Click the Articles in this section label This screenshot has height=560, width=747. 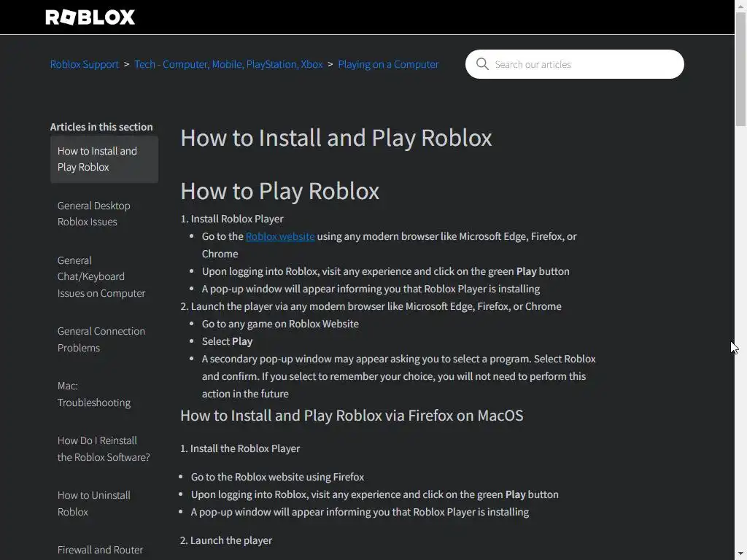101,127
